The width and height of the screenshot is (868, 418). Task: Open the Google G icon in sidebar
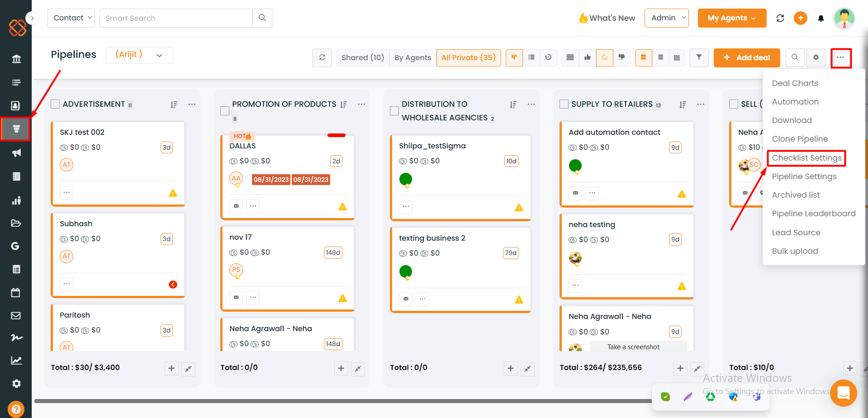pyautogui.click(x=15, y=246)
